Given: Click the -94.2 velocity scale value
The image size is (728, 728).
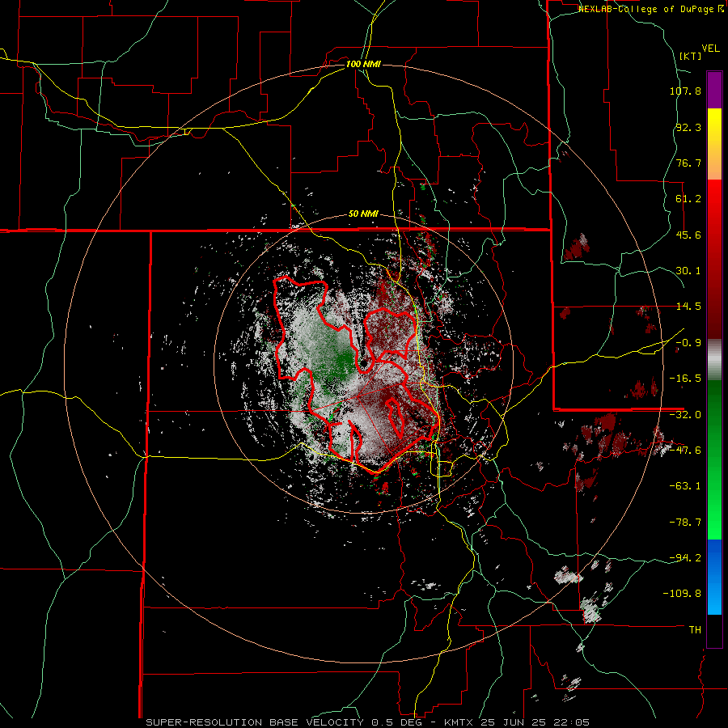Looking at the screenshot, I should [x=685, y=558].
